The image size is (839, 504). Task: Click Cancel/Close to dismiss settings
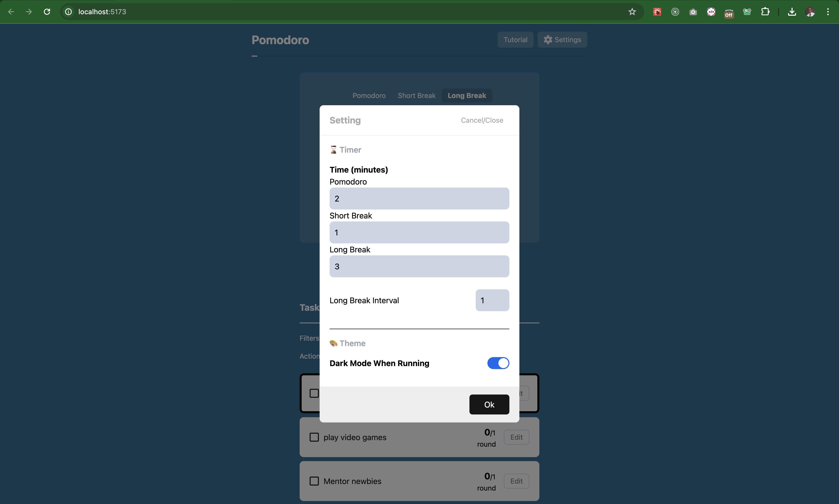click(x=482, y=120)
